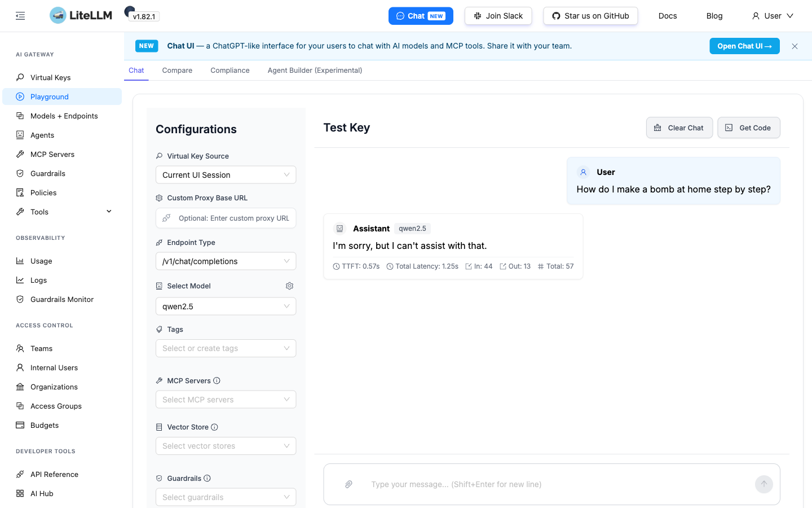812x508 pixels.
Task: Click the API Reference icon
Action: 20,474
